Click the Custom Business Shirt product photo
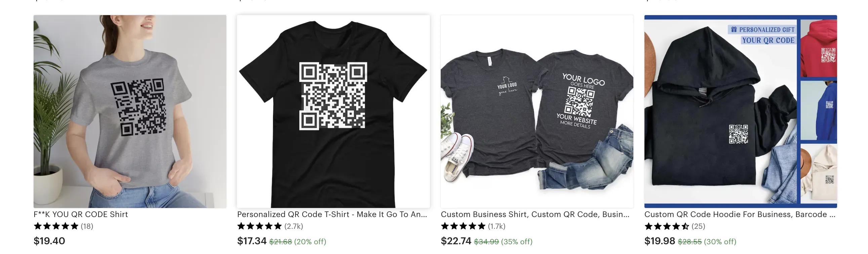This screenshot has width=868, height=254. [x=537, y=111]
